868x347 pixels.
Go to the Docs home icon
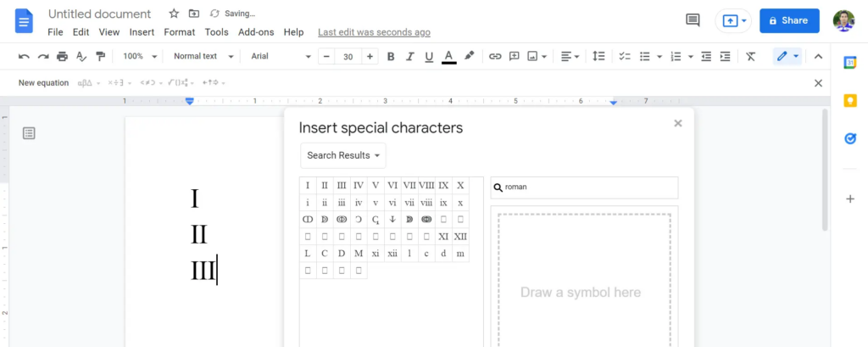click(x=25, y=21)
